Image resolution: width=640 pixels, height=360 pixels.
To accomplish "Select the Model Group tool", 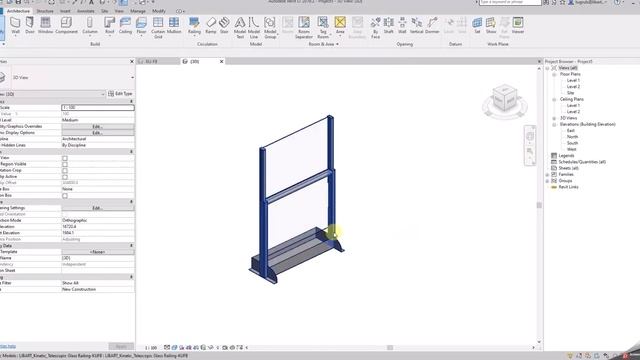I will pyautogui.click(x=270, y=28).
